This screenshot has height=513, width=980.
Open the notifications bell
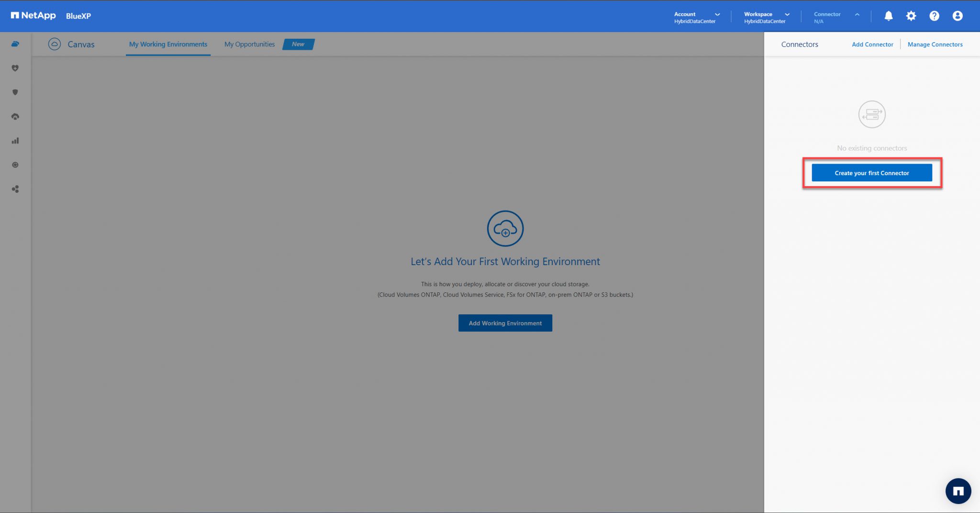[x=888, y=16]
